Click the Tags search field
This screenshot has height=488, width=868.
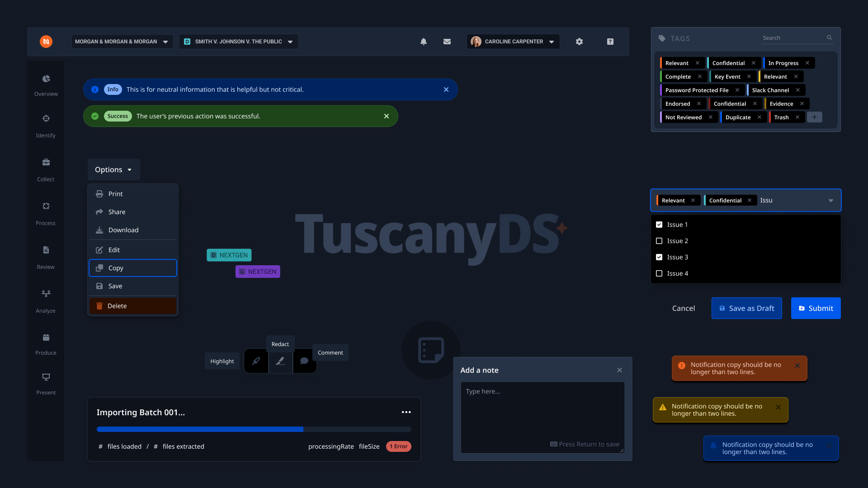798,38
